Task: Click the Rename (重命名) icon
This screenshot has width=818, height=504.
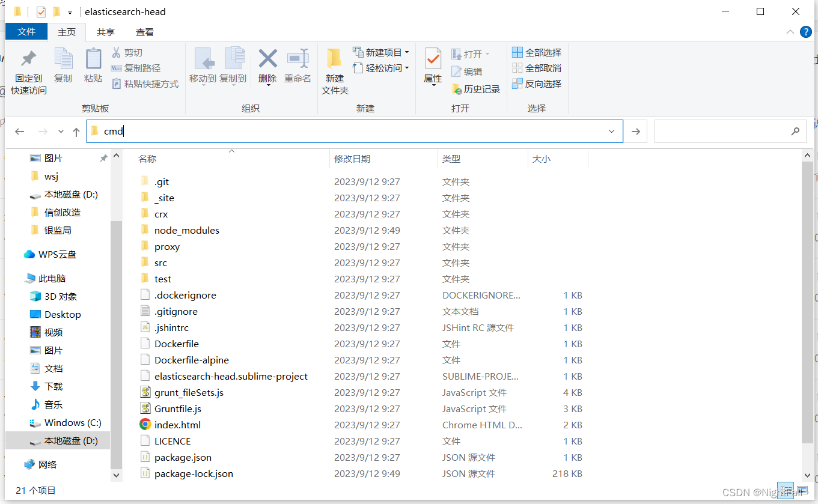Action: (298, 58)
